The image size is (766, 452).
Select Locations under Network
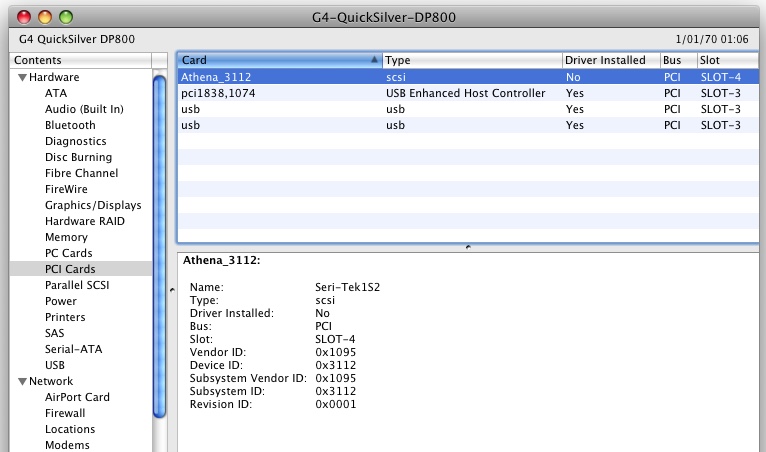pyautogui.click(x=70, y=429)
